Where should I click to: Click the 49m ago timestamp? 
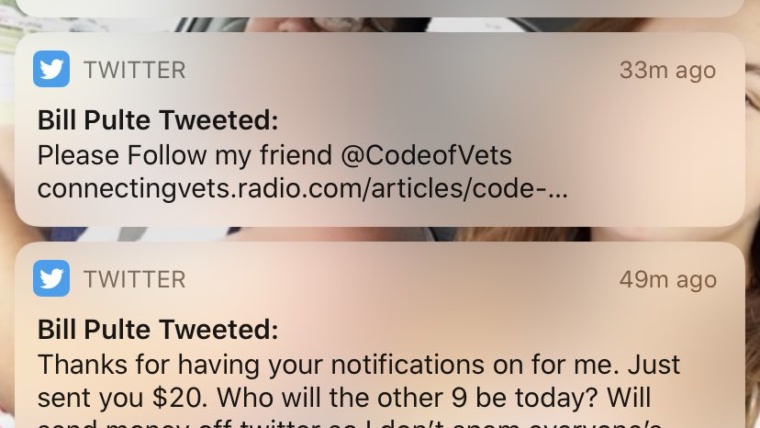point(667,280)
